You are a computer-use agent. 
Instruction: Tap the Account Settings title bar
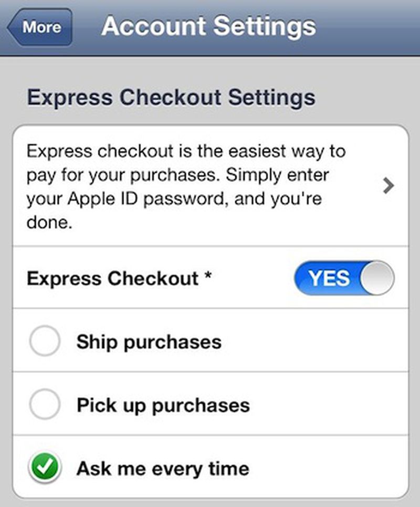click(209, 26)
